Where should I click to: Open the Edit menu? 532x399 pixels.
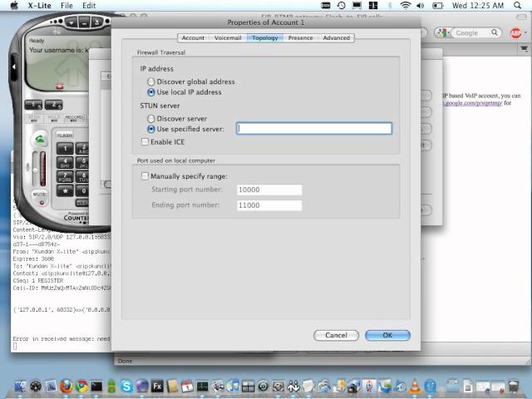pyautogui.click(x=89, y=6)
